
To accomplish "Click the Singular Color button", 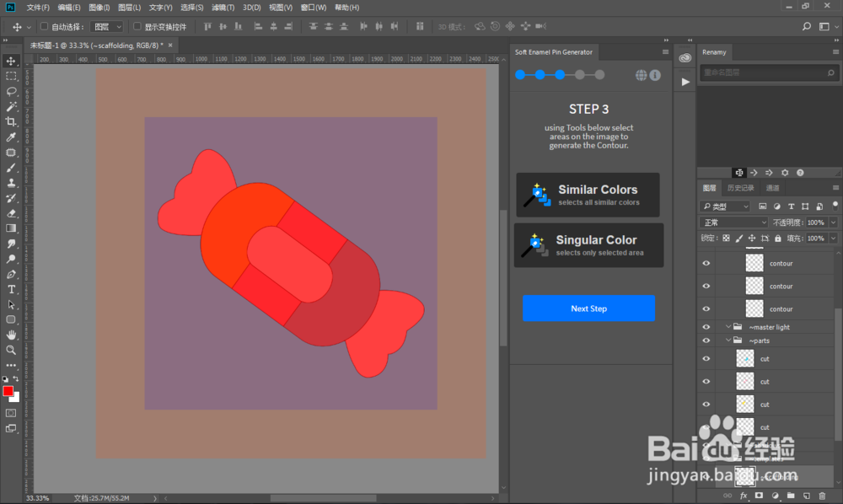I will 588,245.
